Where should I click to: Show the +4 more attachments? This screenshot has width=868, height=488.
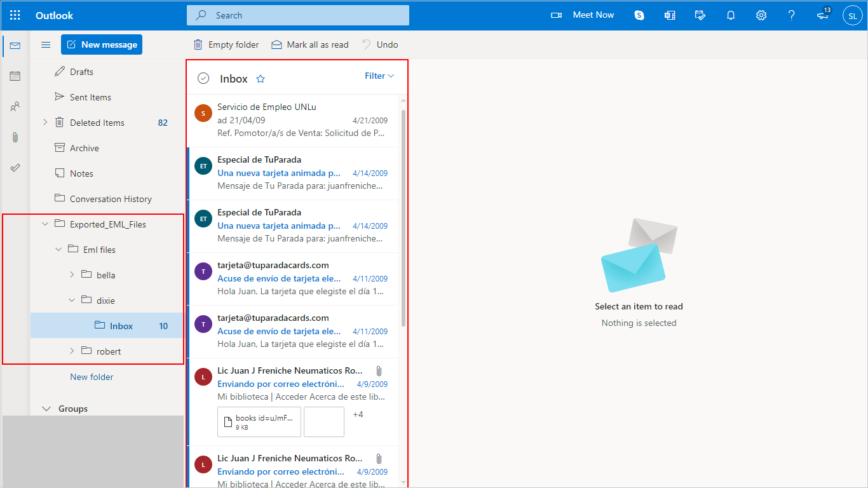[358, 414]
